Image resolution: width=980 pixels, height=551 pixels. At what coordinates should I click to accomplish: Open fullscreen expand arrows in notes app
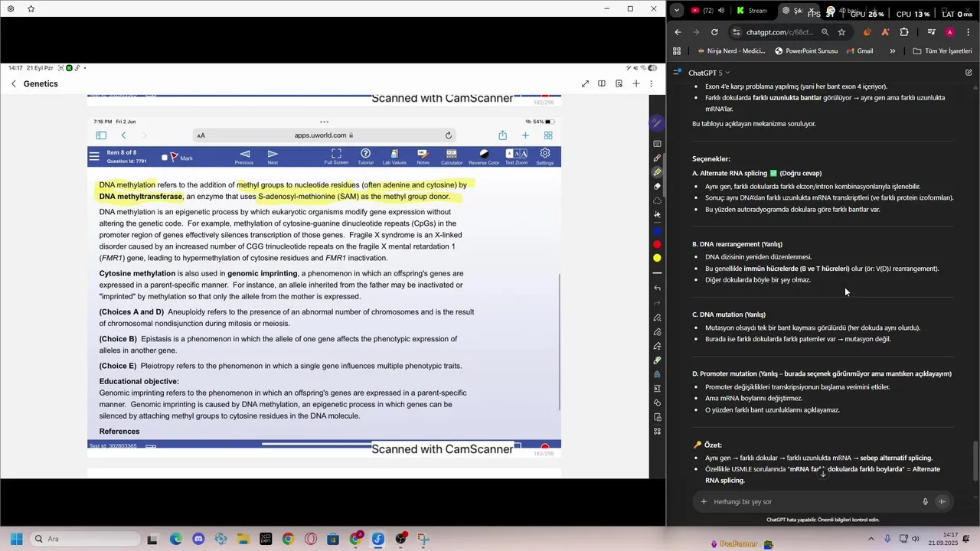tap(585, 83)
